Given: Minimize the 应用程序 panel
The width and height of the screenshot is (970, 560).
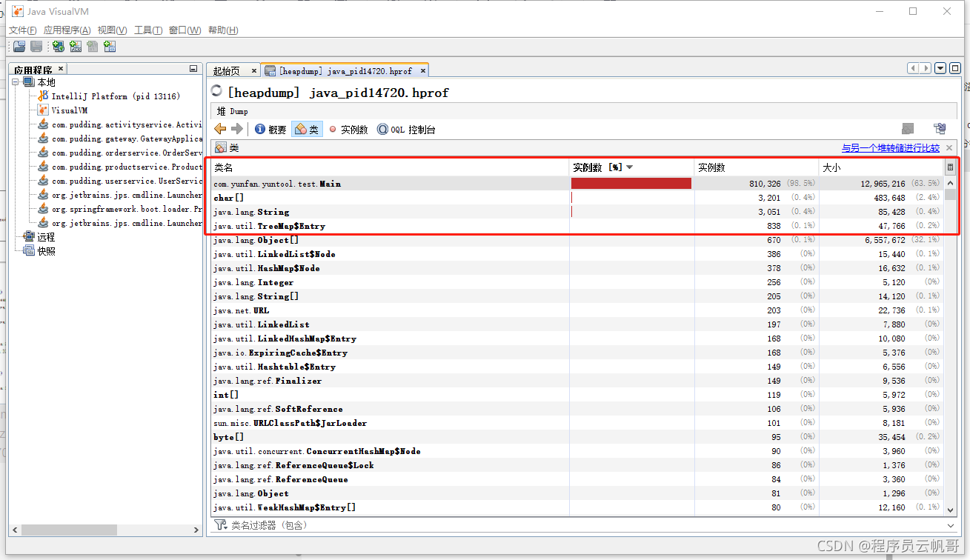Looking at the screenshot, I should [x=193, y=68].
